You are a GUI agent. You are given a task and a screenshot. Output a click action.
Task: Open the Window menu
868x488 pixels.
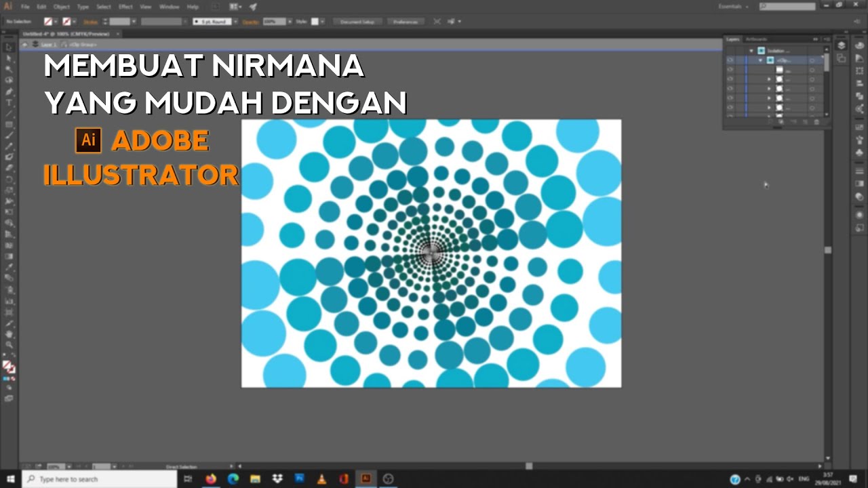click(x=170, y=7)
